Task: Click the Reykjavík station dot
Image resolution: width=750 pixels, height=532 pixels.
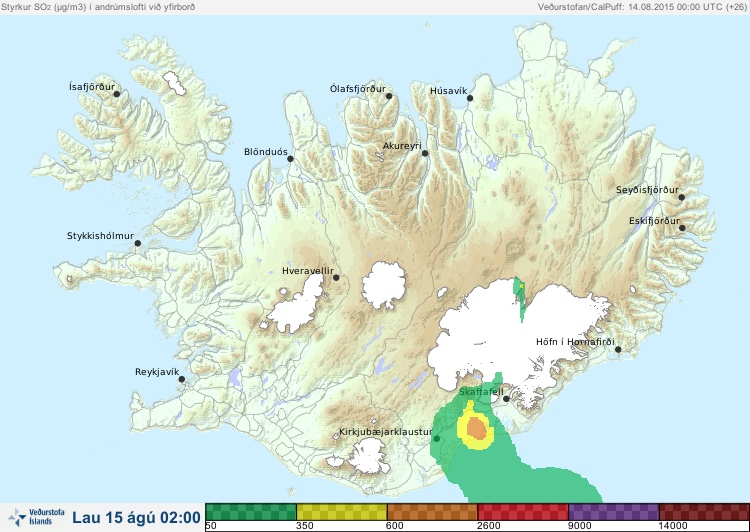Action: [x=182, y=379]
